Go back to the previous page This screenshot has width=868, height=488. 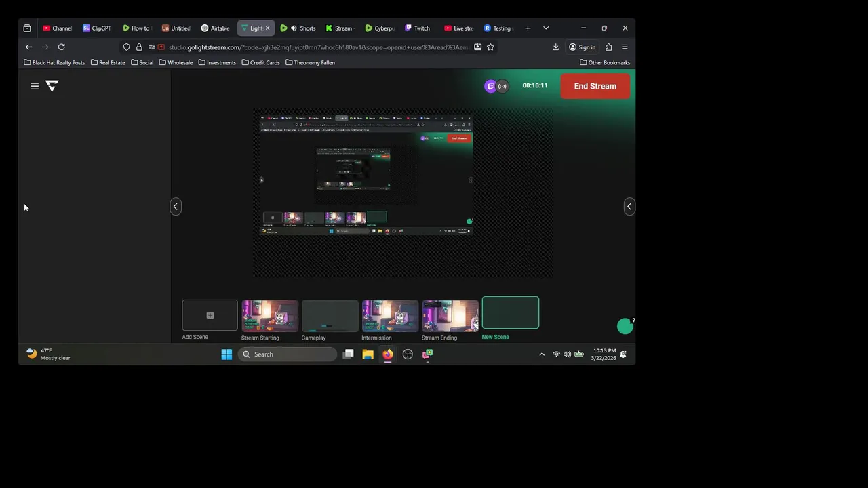[28, 47]
